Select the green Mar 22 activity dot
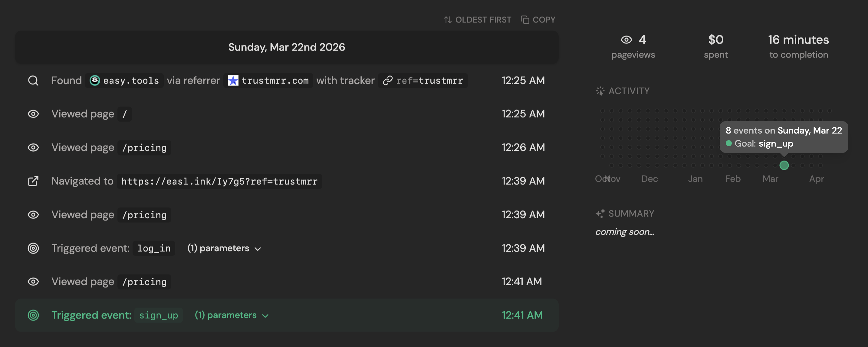Viewport: 868px width, 347px height. [784, 165]
